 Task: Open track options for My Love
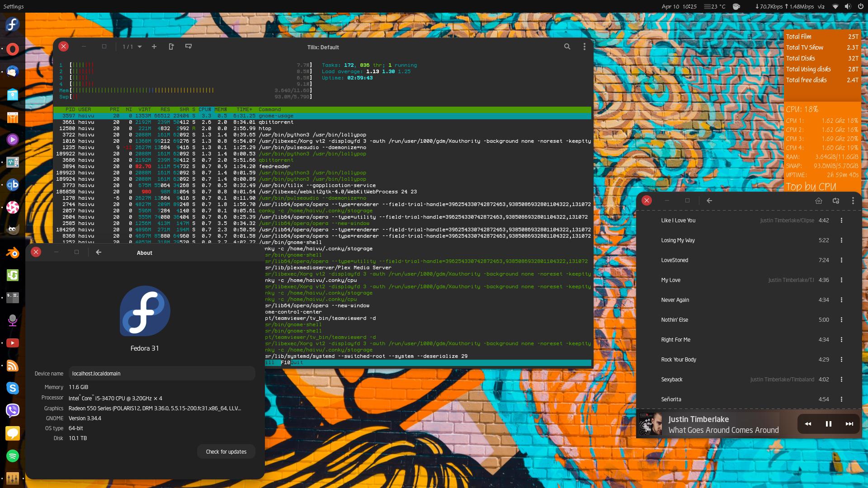coord(841,280)
